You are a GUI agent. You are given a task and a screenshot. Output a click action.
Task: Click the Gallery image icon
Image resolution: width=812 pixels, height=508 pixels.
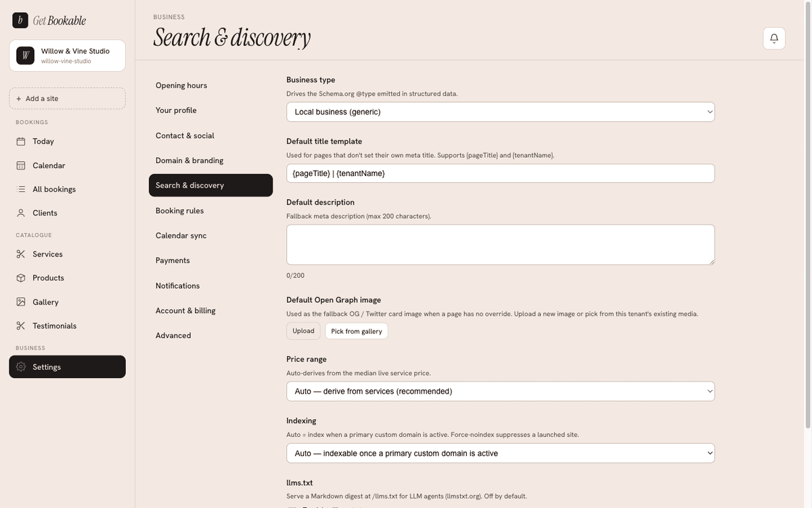21,302
